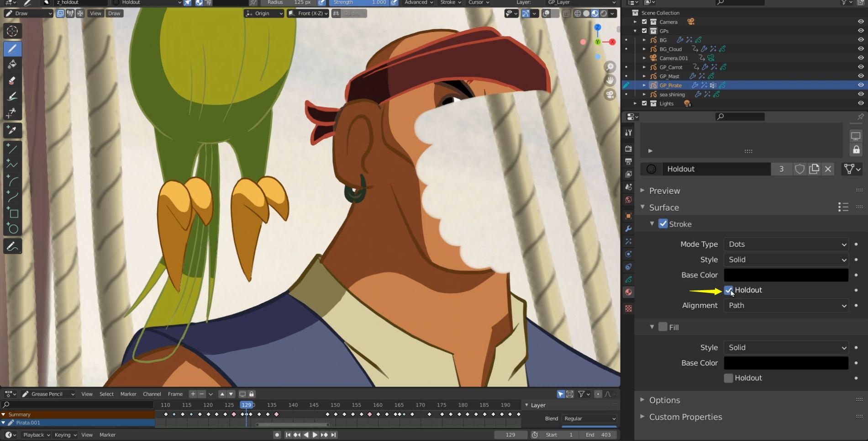Viewport: 868px width, 441px height.
Task: Open the Modifiers wrench properties tab
Action: (629, 228)
